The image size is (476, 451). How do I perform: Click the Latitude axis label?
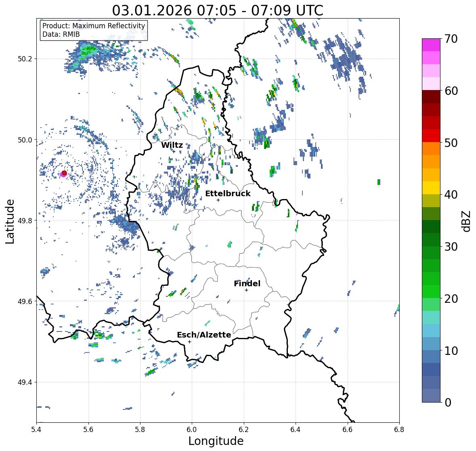point(10,221)
